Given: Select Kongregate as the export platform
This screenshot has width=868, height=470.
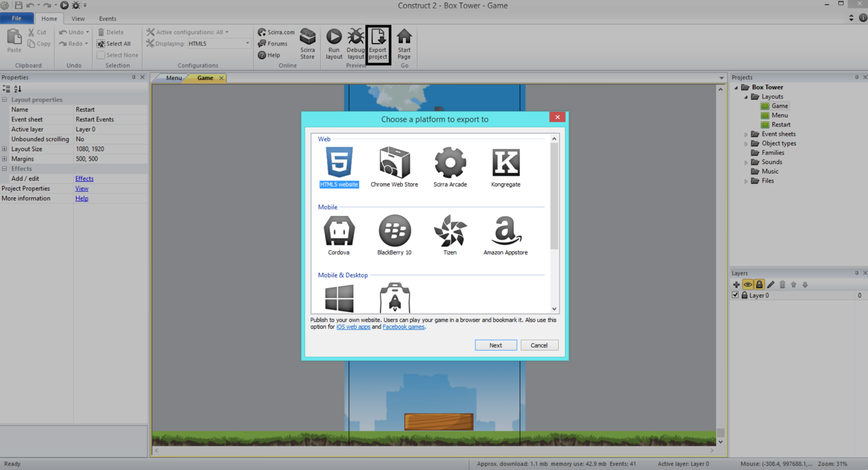Looking at the screenshot, I should click(506, 163).
